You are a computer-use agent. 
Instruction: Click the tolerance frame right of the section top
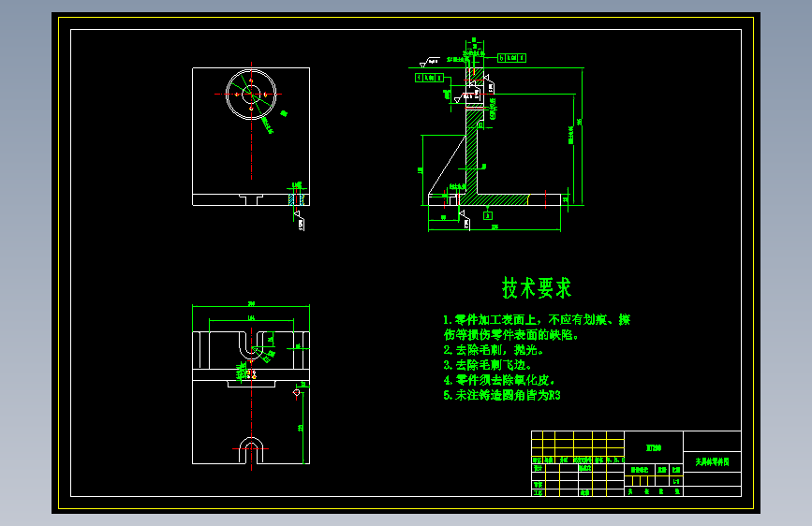pos(511,58)
